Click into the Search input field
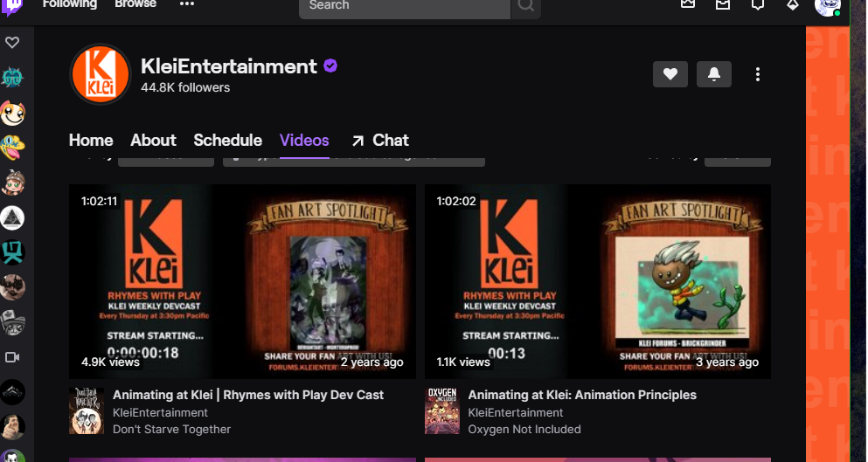Image resolution: width=868 pixels, height=462 pixels. click(x=404, y=6)
